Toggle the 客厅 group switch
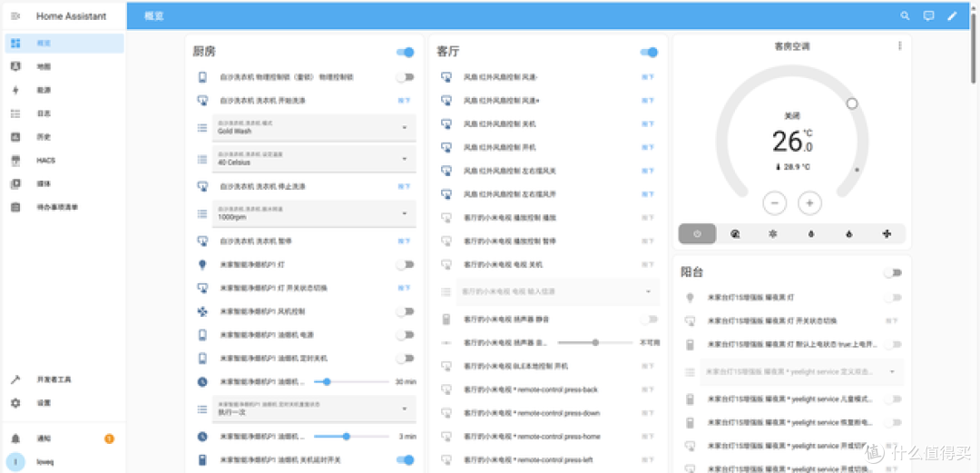The width and height of the screenshot is (980, 473). [x=649, y=53]
